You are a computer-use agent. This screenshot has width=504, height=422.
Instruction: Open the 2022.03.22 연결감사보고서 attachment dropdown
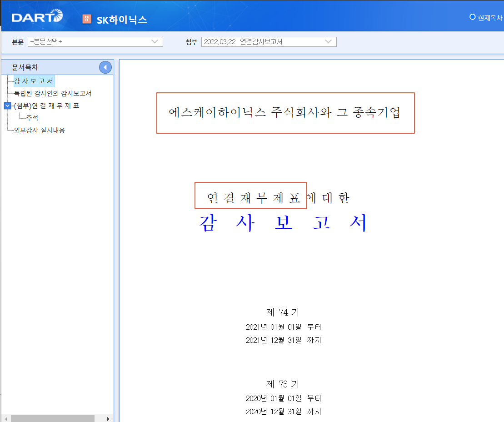[269, 41]
